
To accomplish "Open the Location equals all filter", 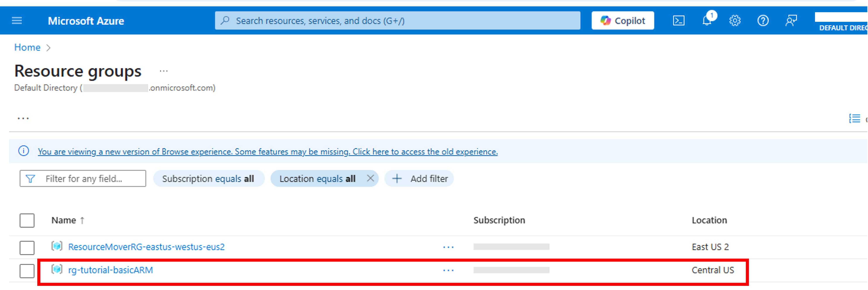I will (317, 179).
